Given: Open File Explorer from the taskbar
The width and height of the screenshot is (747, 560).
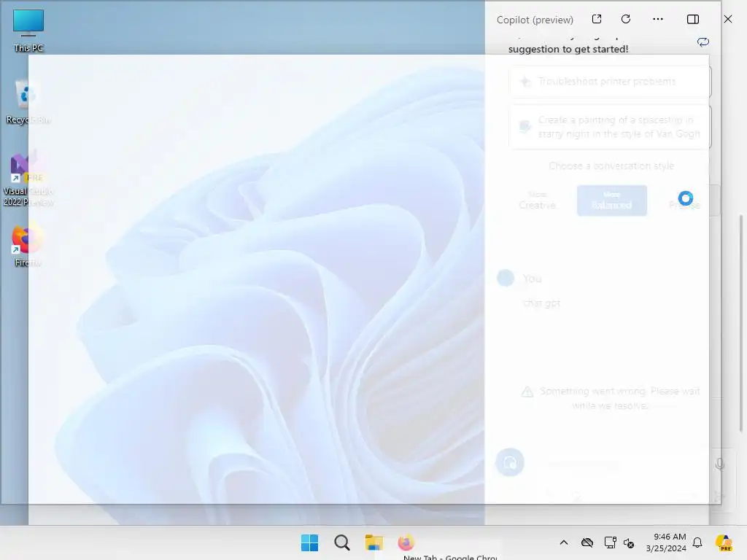Looking at the screenshot, I should [x=374, y=542].
